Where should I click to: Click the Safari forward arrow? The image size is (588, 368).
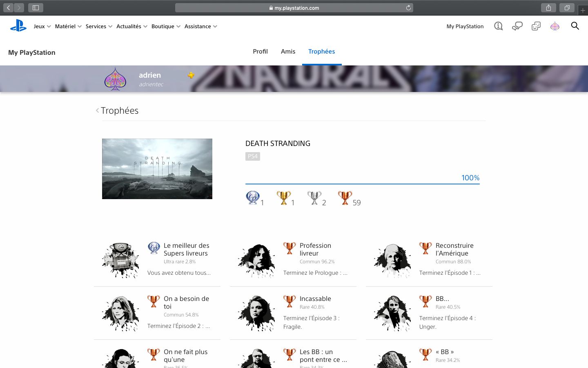click(x=19, y=8)
